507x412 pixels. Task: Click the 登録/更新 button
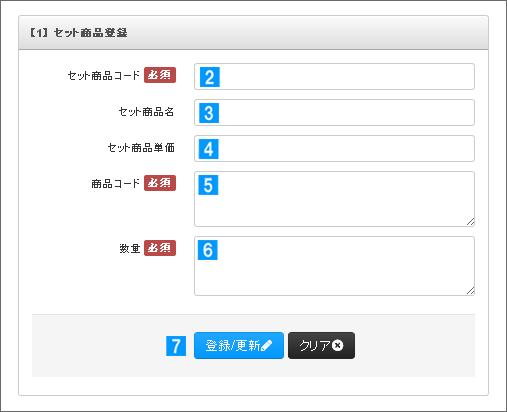click(x=239, y=345)
